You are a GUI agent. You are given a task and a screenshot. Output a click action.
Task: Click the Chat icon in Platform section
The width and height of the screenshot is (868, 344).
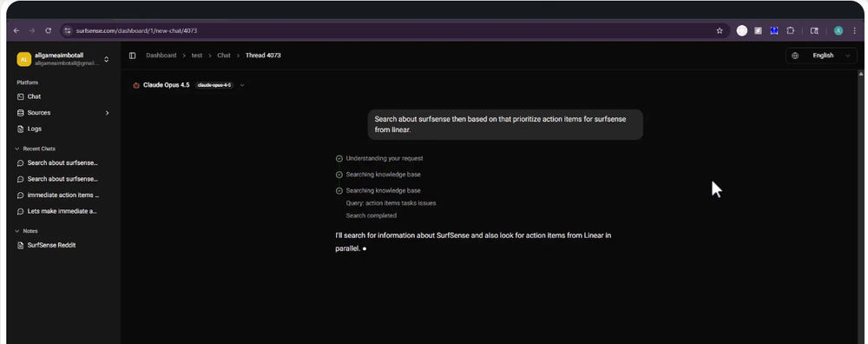click(x=21, y=96)
